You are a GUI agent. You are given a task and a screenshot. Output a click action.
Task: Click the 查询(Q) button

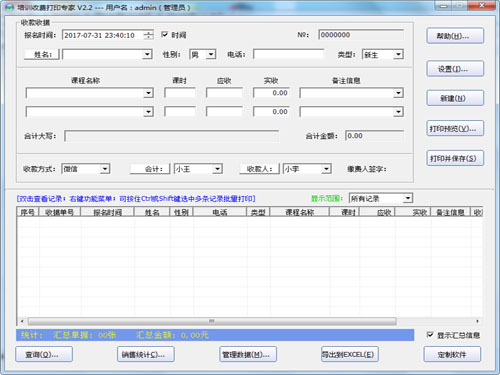point(44,354)
